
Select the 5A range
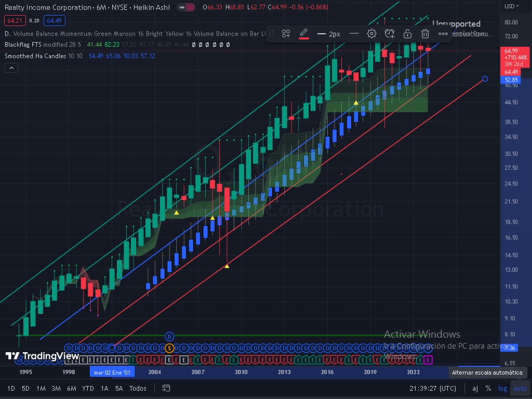[119, 388]
